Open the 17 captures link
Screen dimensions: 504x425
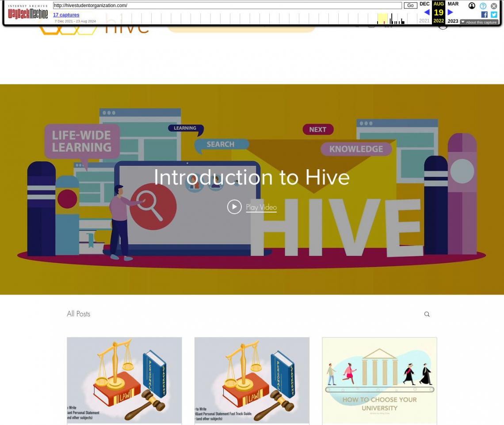pos(66,15)
